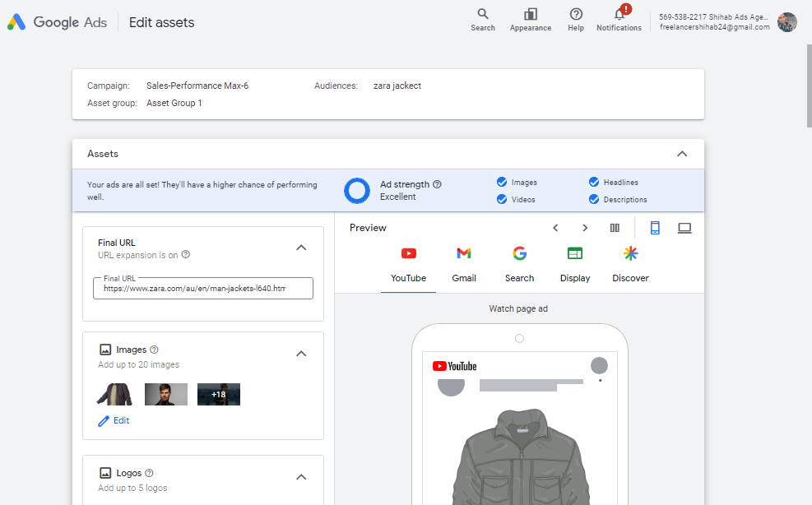
Task: Click the Ad strength progress circle
Action: [357, 191]
